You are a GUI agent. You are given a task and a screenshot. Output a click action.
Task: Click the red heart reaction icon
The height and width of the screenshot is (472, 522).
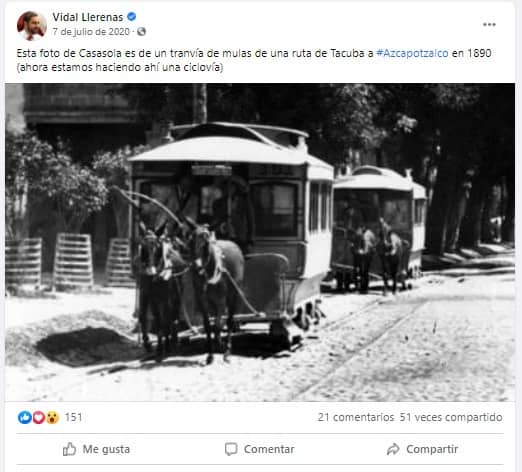[x=38, y=417]
